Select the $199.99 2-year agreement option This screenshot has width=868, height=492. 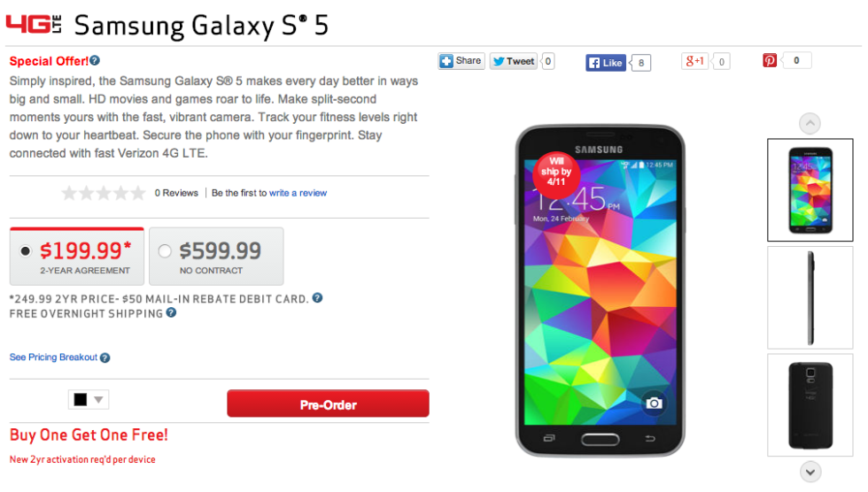(26, 251)
